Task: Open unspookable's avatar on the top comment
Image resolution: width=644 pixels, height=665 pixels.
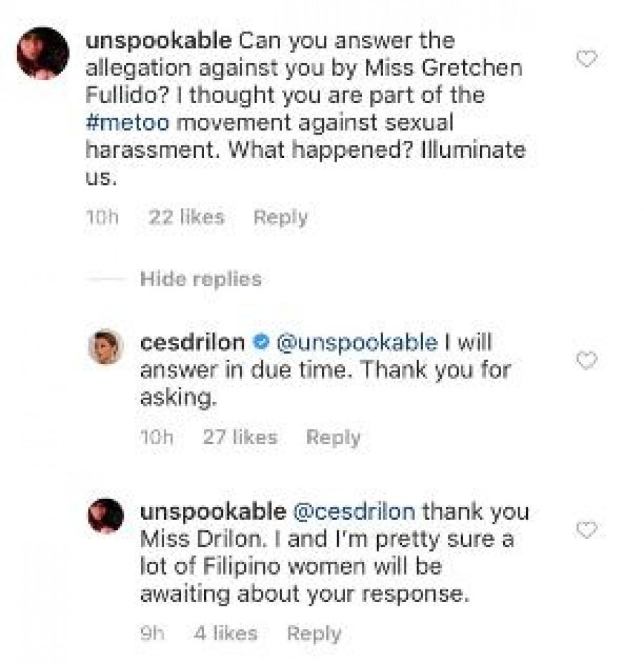Action: pos(43,53)
